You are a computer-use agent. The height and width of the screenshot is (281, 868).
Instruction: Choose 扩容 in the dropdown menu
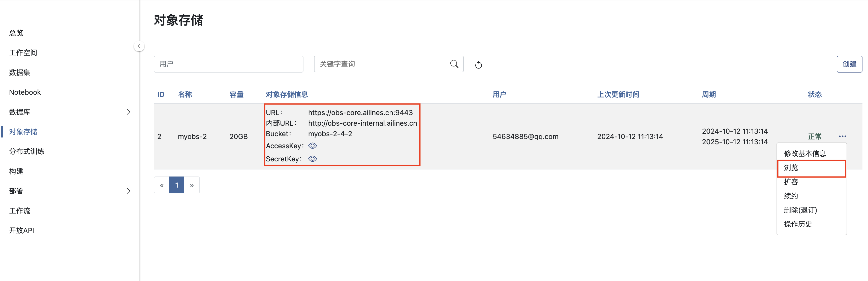pyautogui.click(x=790, y=182)
